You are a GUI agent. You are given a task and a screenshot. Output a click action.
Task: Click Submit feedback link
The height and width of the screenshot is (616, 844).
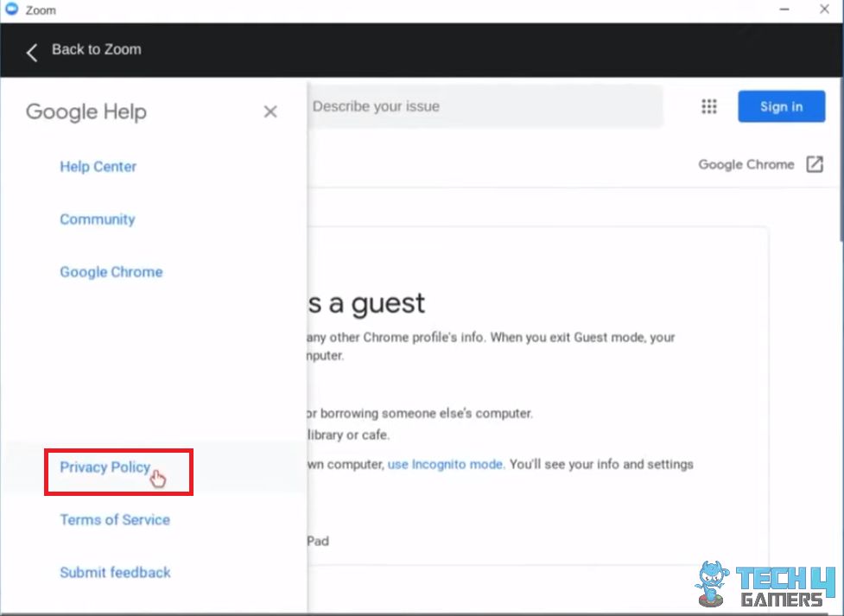(115, 573)
